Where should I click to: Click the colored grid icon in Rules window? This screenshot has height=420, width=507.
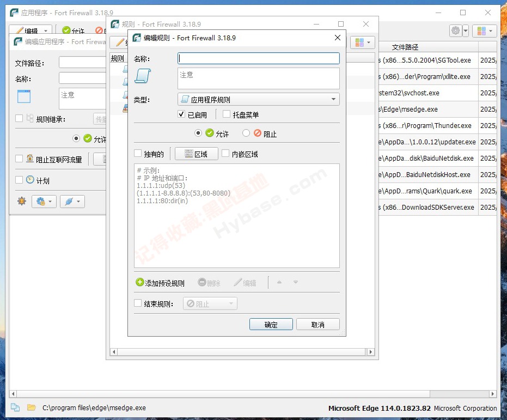(359, 42)
